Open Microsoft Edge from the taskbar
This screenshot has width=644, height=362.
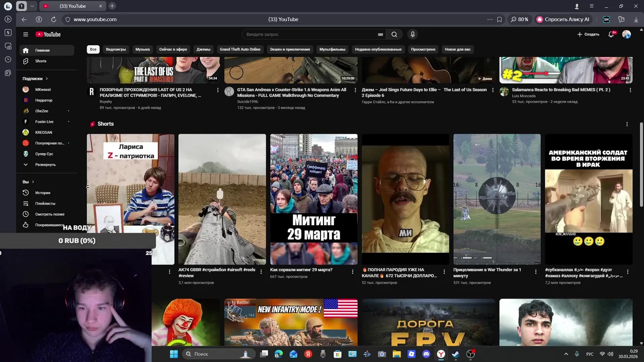(279, 354)
